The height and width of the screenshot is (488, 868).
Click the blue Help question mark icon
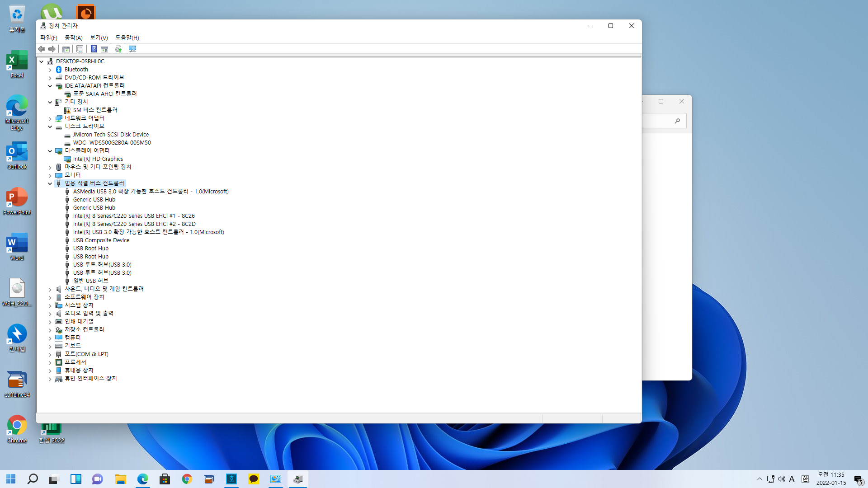coord(94,49)
